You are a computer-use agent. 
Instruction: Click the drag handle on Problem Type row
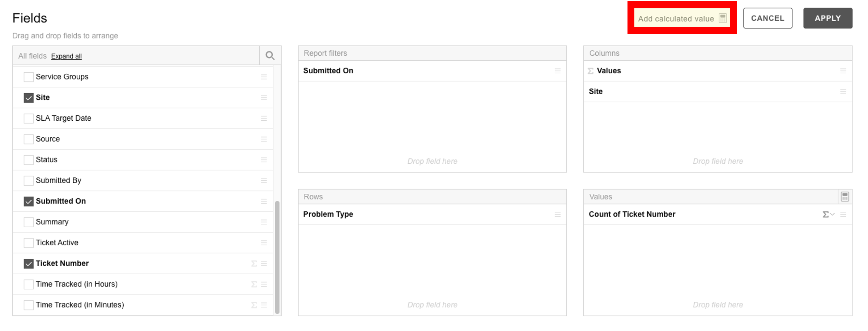click(x=558, y=215)
